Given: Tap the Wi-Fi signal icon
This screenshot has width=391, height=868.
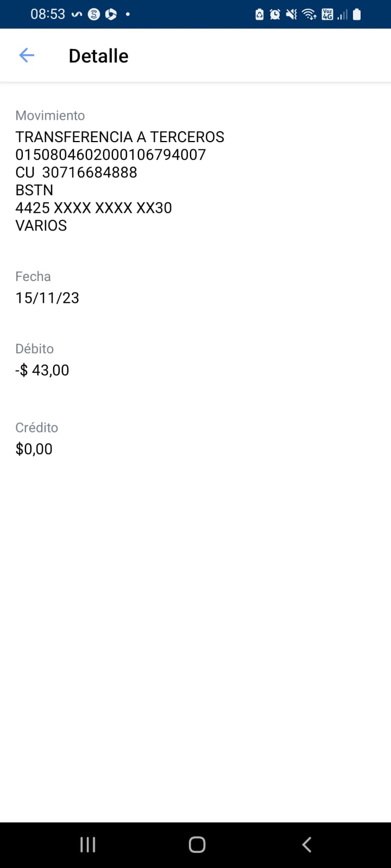Looking at the screenshot, I should coord(310,15).
